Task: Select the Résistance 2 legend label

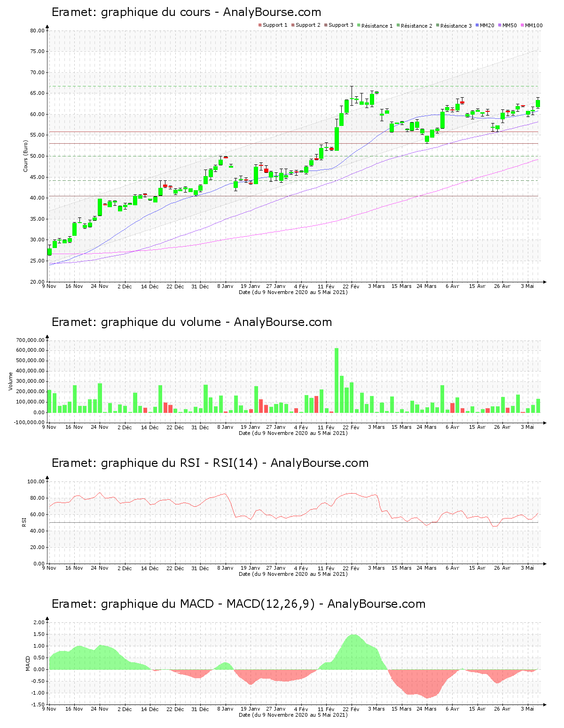Action: click(416, 26)
